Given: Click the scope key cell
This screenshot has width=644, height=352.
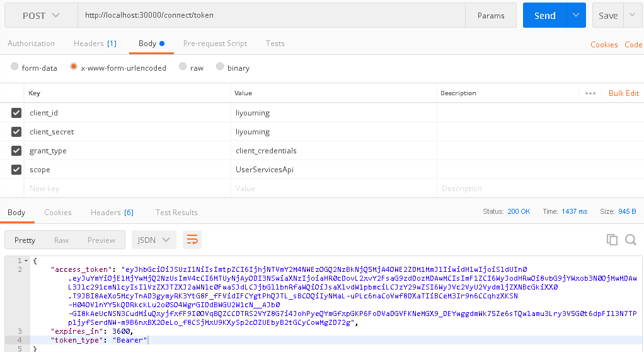Looking at the screenshot, I should [128, 170].
